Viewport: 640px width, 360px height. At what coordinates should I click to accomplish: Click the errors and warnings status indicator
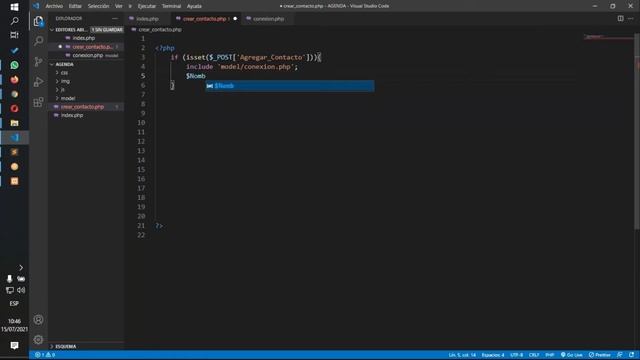(x=45, y=355)
